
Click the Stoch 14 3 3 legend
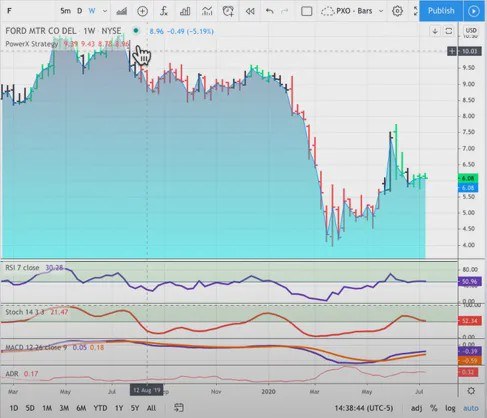point(25,312)
